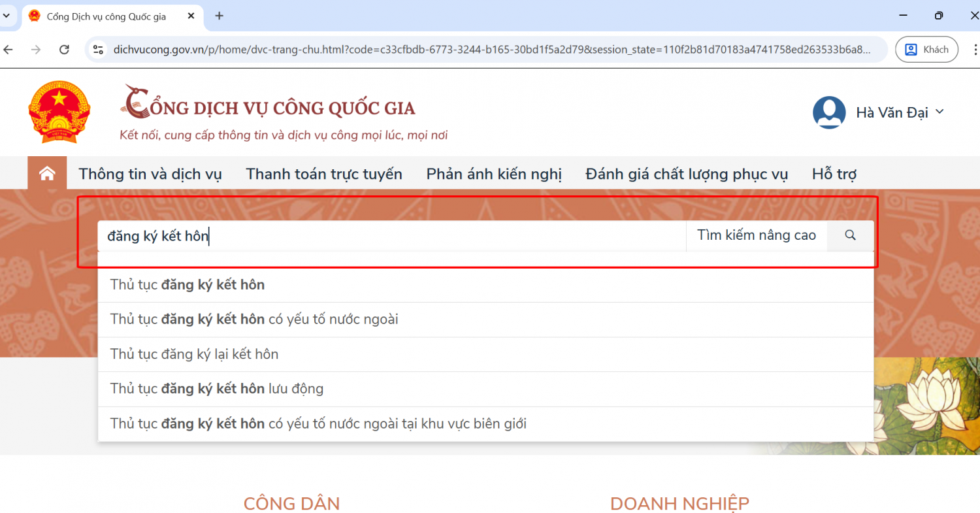Click the search field containing đăng ký kết hôn
The width and height of the screenshot is (980, 513).
coord(392,236)
